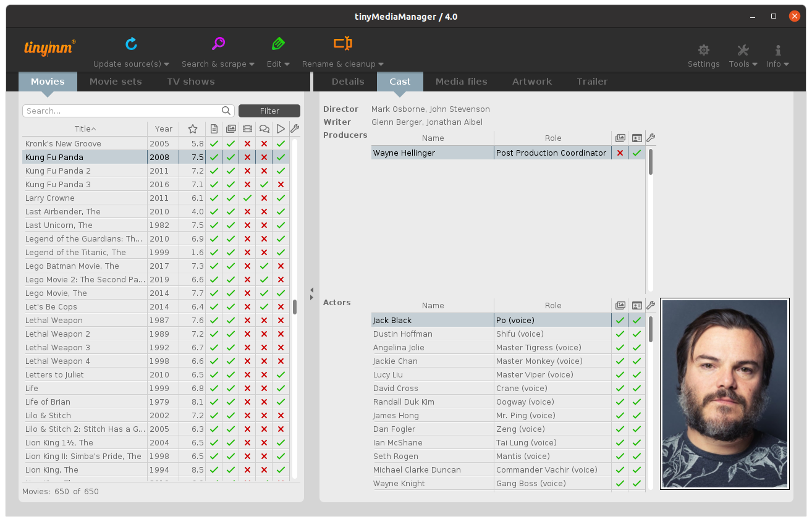812x522 pixels.
Task: Click the Update sources refresh icon
Action: coord(131,44)
